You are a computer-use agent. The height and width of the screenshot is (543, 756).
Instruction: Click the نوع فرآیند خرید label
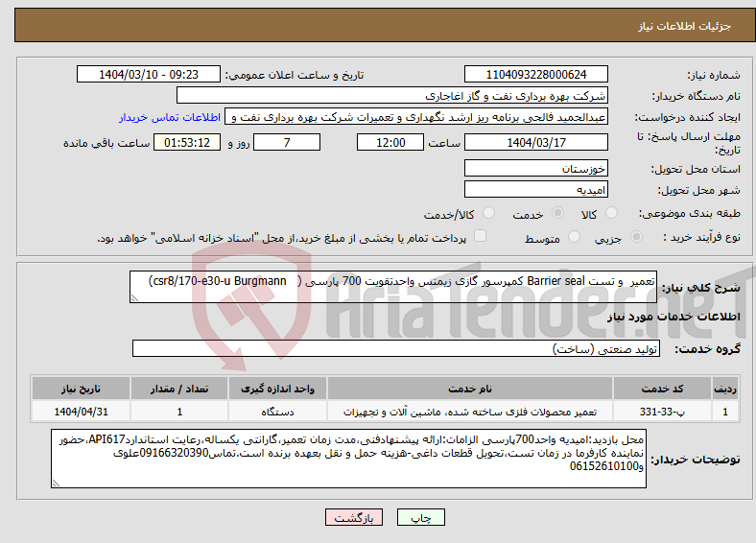701,237
